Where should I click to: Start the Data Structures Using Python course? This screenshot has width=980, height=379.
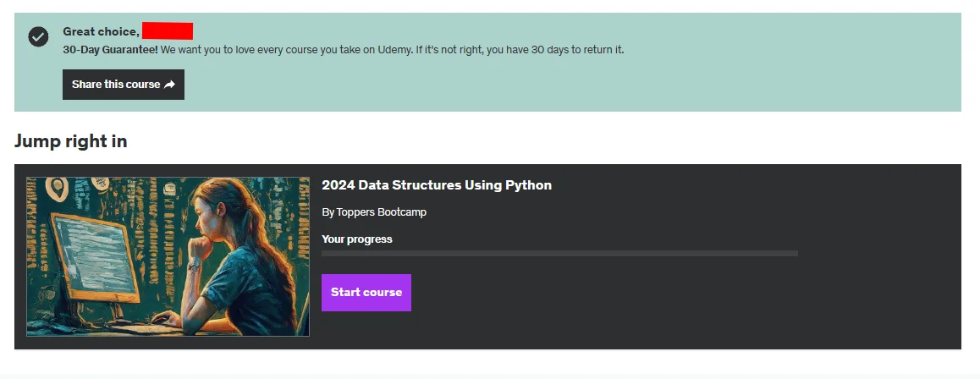click(x=366, y=292)
